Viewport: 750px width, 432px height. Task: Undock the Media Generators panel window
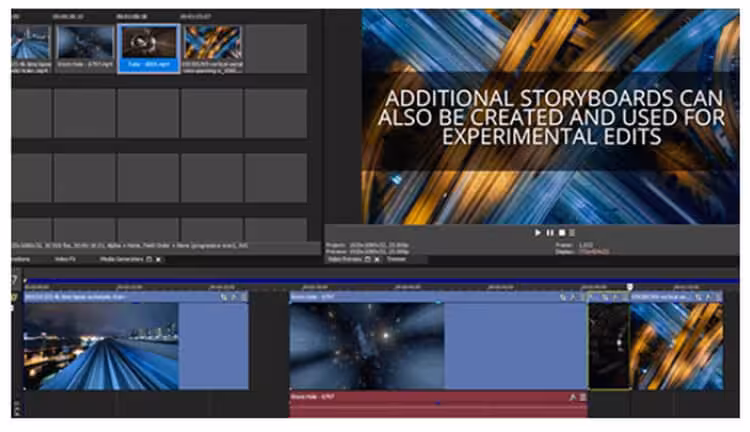coord(149,259)
